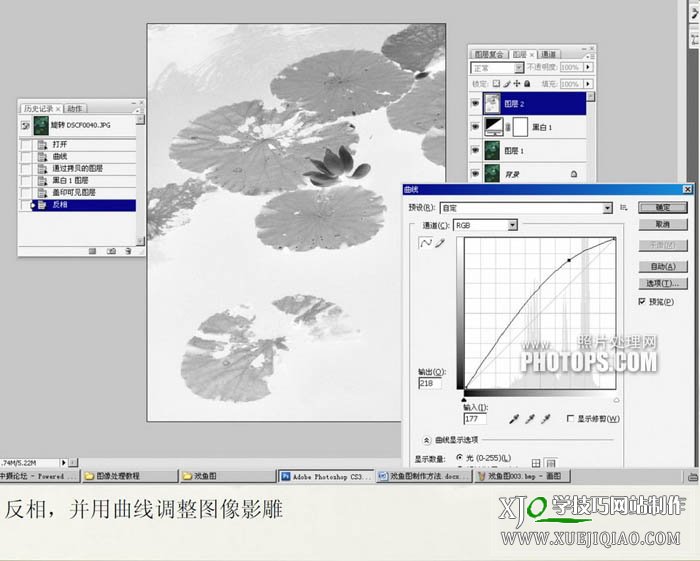
Task: Toggle visibility eye of 图层 1
Action: coord(475,151)
